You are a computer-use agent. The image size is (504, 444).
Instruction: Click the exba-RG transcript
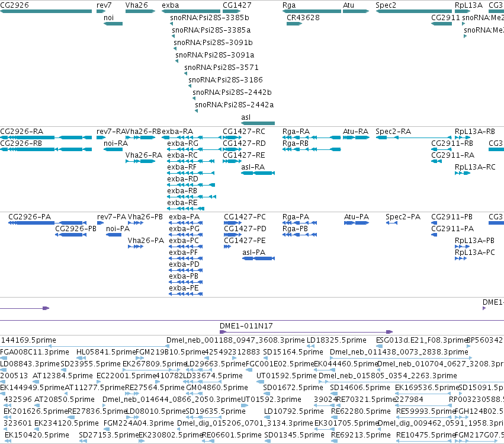pyautogui.click(x=194, y=149)
